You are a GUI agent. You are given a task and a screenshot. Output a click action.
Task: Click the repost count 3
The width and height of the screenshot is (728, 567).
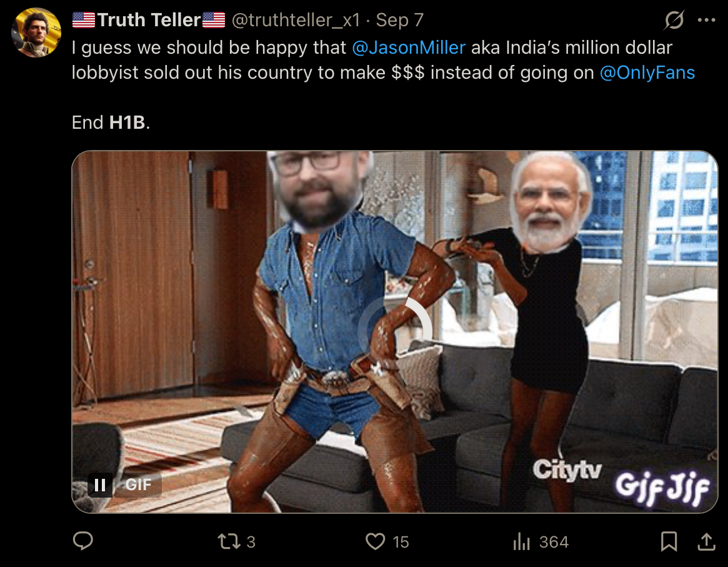(251, 542)
